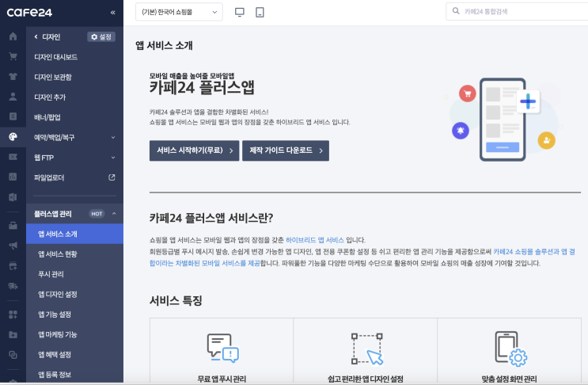Click the HOT badge on 플러스앱 관리
Screen dimensions: 588x385
click(x=97, y=214)
